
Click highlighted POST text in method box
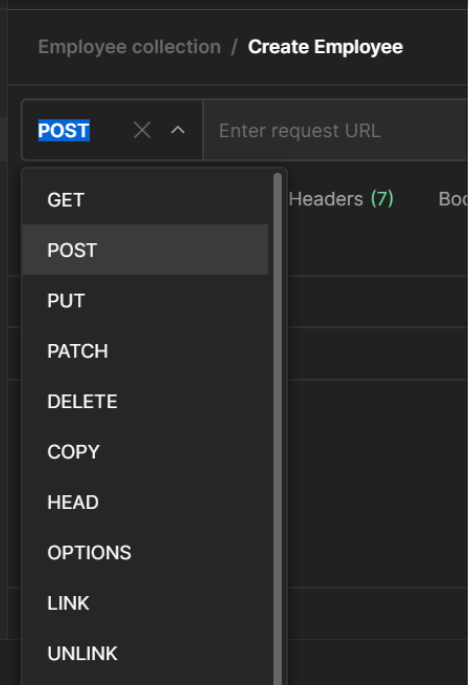coord(64,130)
